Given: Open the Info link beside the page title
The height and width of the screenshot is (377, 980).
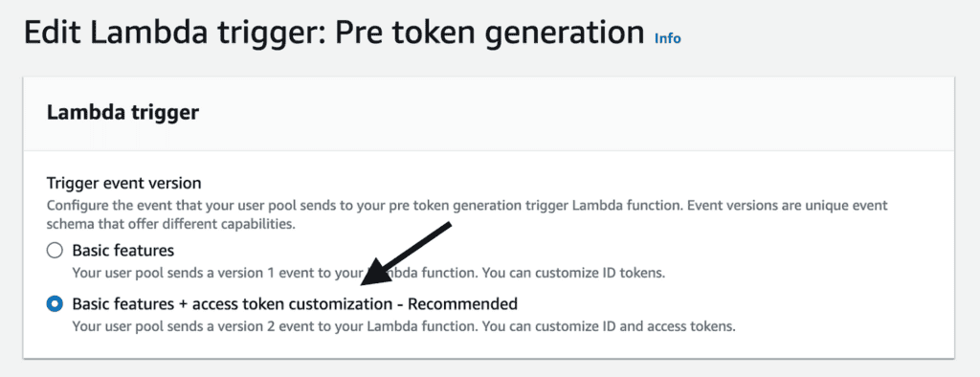Looking at the screenshot, I should pos(667,38).
